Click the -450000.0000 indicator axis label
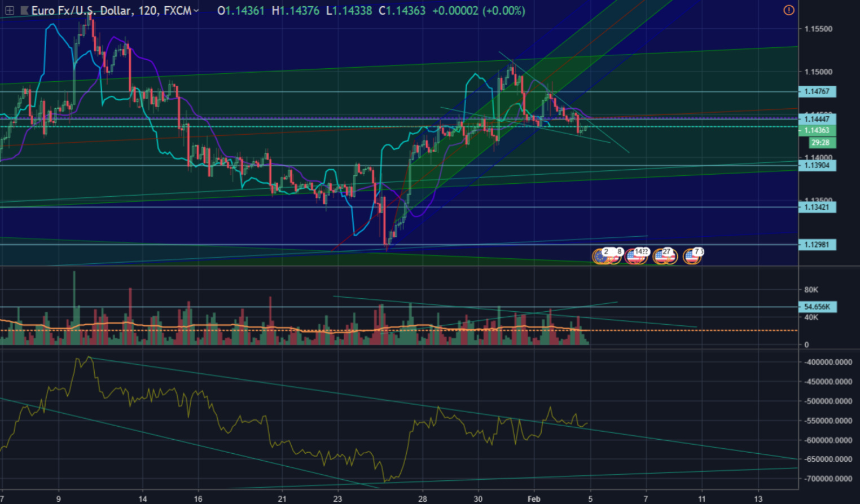Screen dimensions: 860x504 pos(828,382)
